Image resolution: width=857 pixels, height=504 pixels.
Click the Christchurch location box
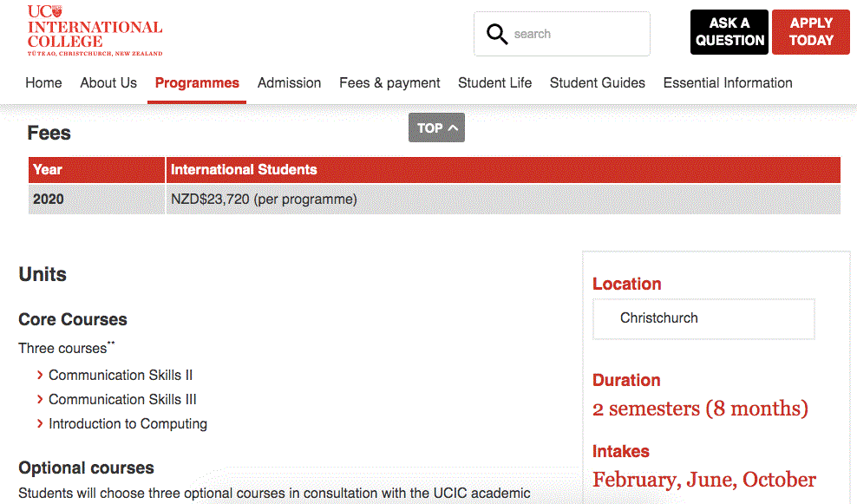coord(703,318)
